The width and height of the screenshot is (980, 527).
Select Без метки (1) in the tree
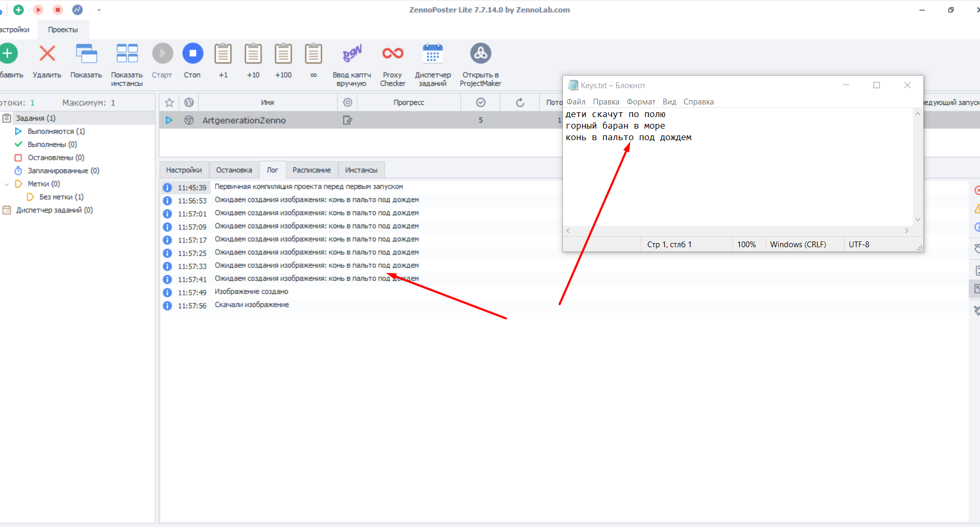click(61, 197)
